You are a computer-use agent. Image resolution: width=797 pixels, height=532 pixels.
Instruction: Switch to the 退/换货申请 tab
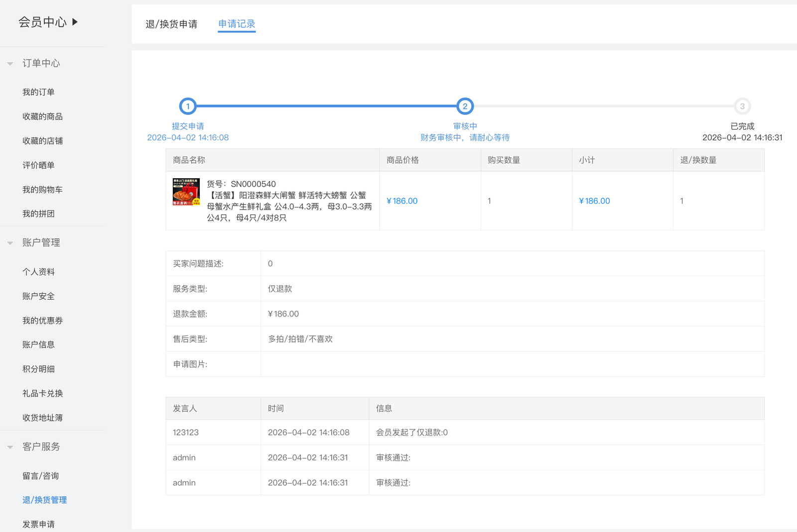click(171, 24)
